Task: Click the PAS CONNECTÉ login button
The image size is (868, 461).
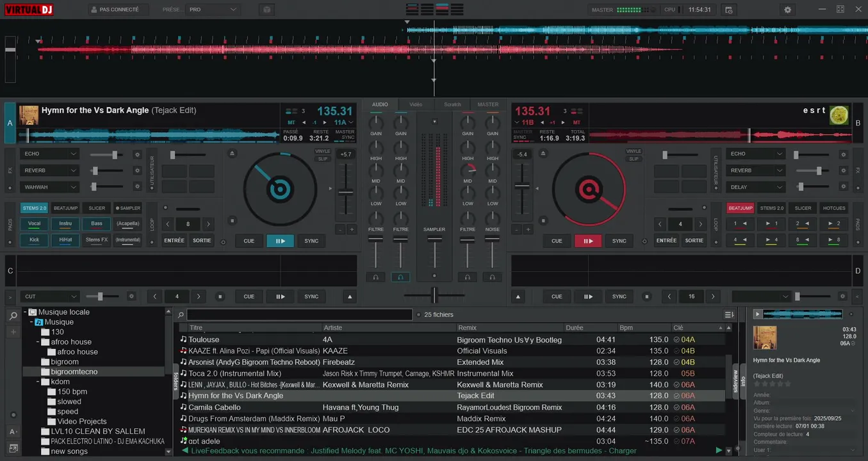Action: coord(119,10)
